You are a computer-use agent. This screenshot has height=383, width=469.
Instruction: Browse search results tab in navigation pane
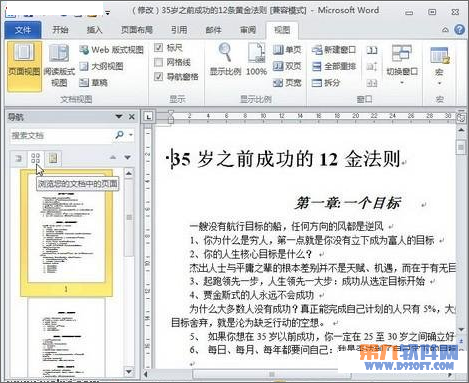53,158
